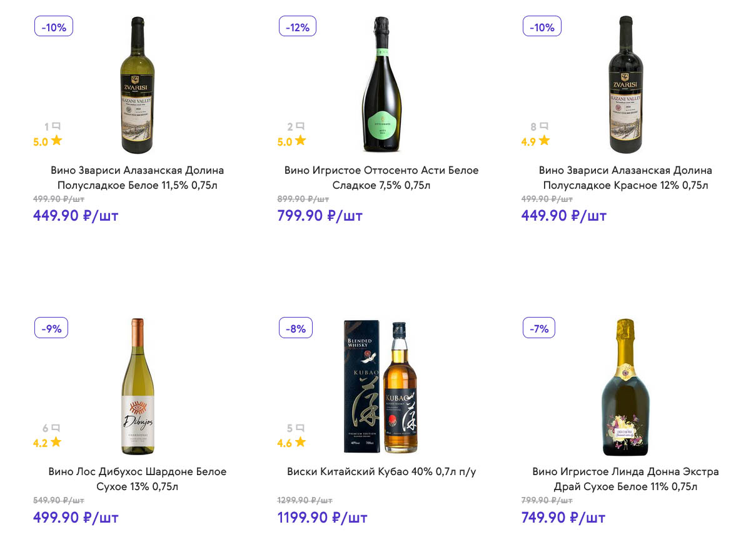Click the -8% discount badge on Kubao whisky
The image size is (756, 542).
[295, 328]
